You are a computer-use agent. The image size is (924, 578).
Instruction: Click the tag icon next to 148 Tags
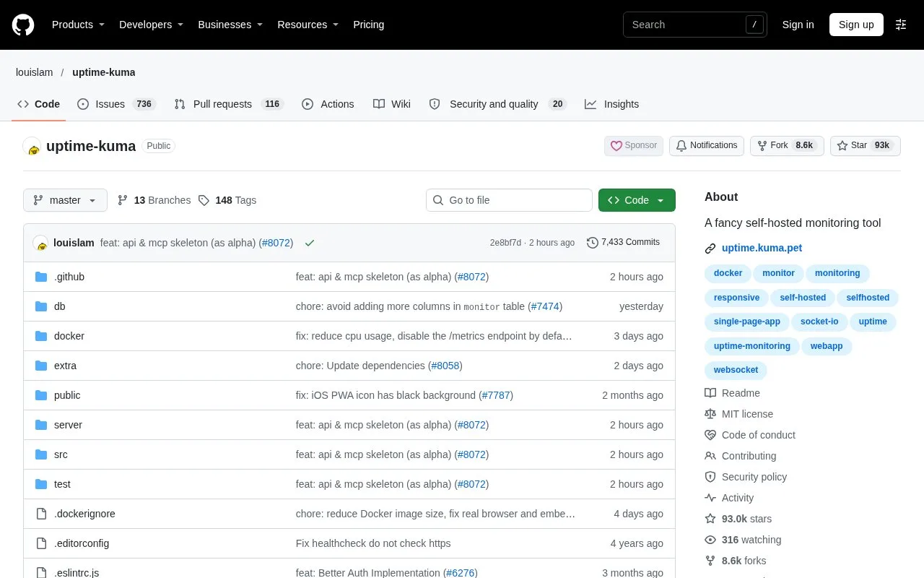pos(204,200)
